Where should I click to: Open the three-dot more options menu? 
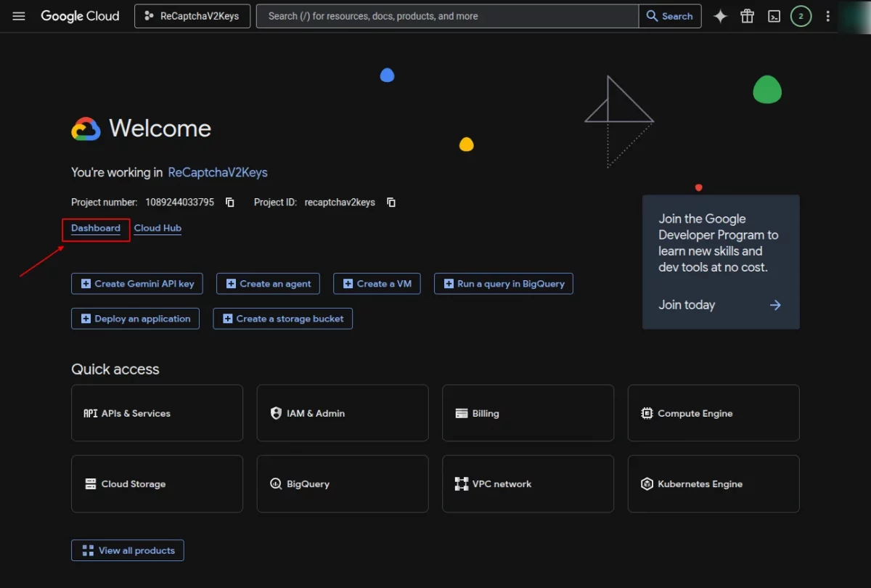[x=827, y=16]
